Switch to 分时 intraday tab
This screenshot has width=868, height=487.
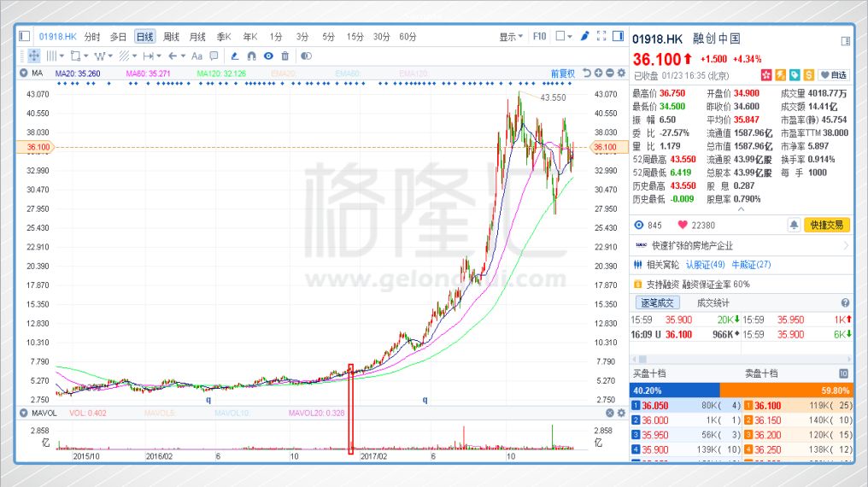92,37
